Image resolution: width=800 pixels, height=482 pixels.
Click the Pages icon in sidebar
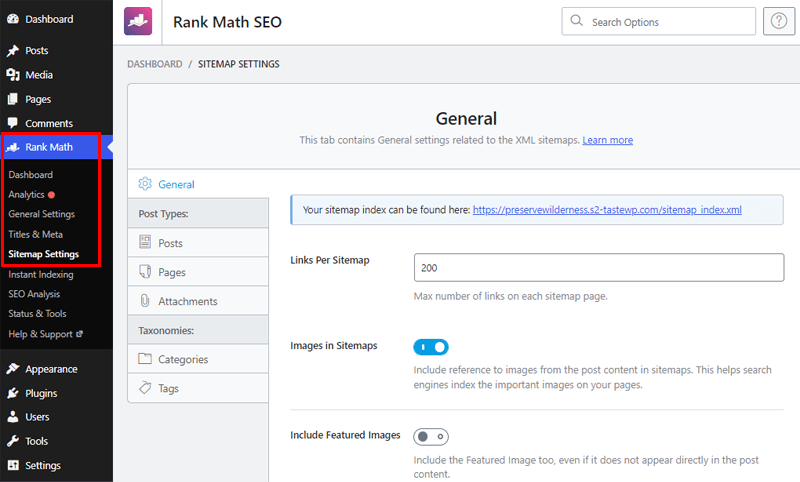click(13, 99)
